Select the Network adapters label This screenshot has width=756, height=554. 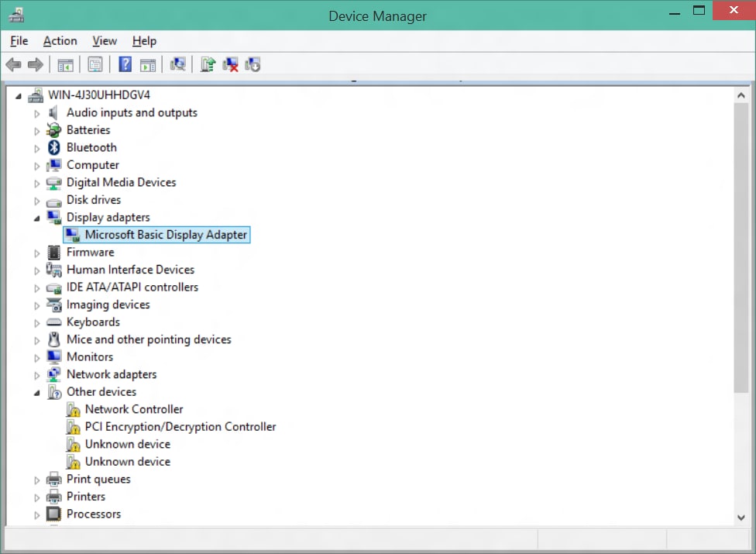click(x=112, y=374)
